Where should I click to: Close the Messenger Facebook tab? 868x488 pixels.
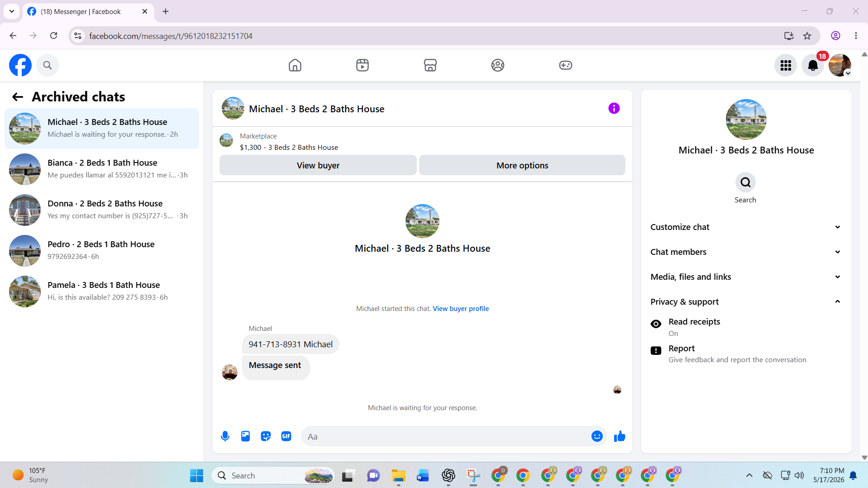pos(145,12)
